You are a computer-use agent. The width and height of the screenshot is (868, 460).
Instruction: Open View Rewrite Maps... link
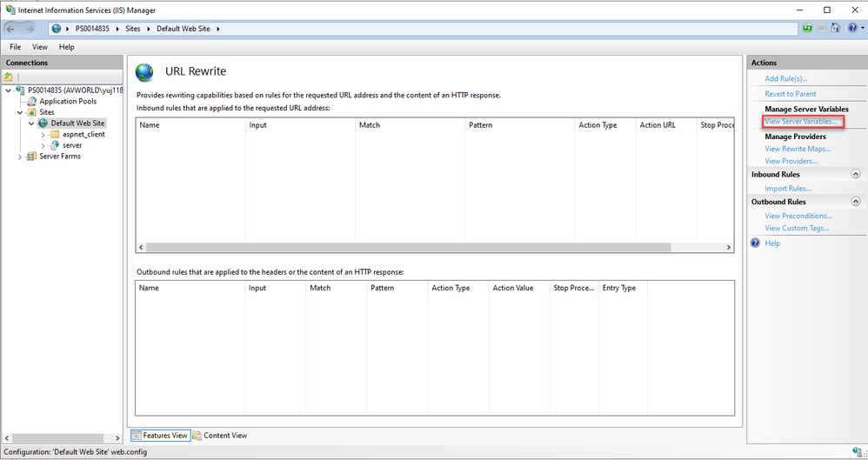pos(798,149)
